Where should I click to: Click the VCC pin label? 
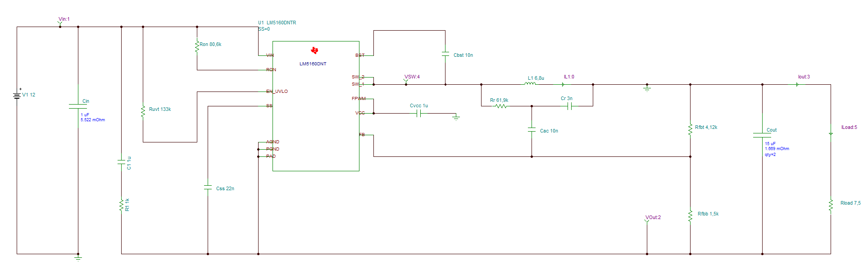tap(360, 113)
